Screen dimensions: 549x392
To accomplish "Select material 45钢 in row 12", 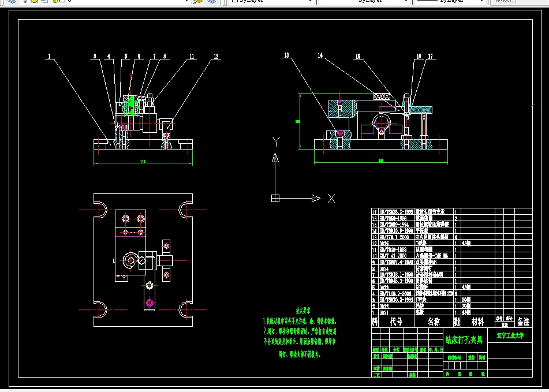I will click(x=466, y=243).
